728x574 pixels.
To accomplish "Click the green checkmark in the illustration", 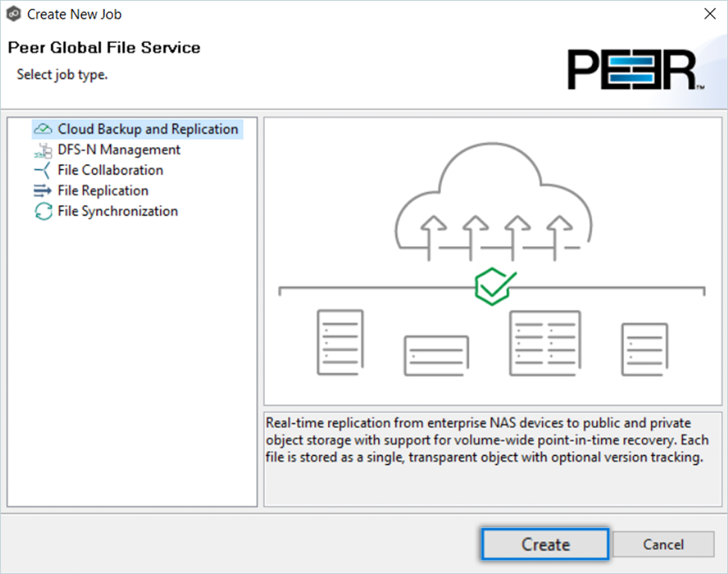I will tap(494, 283).
